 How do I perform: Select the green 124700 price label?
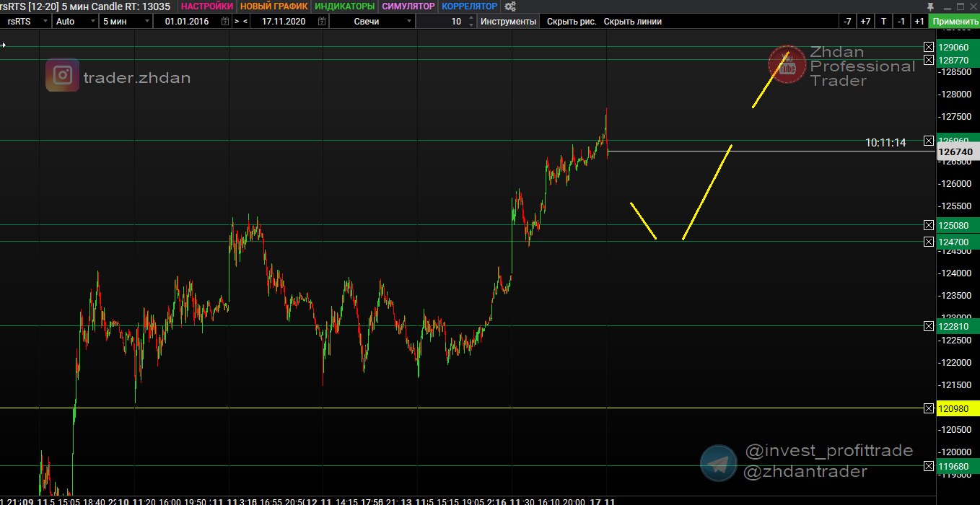(x=958, y=242)
